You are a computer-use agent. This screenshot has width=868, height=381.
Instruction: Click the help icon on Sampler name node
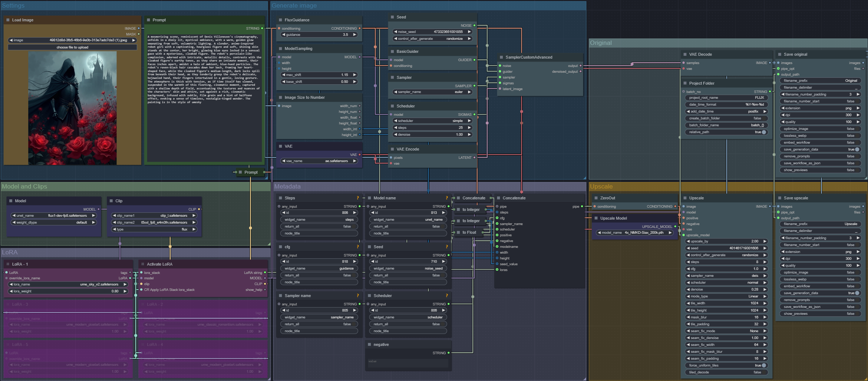click(358, 296)
